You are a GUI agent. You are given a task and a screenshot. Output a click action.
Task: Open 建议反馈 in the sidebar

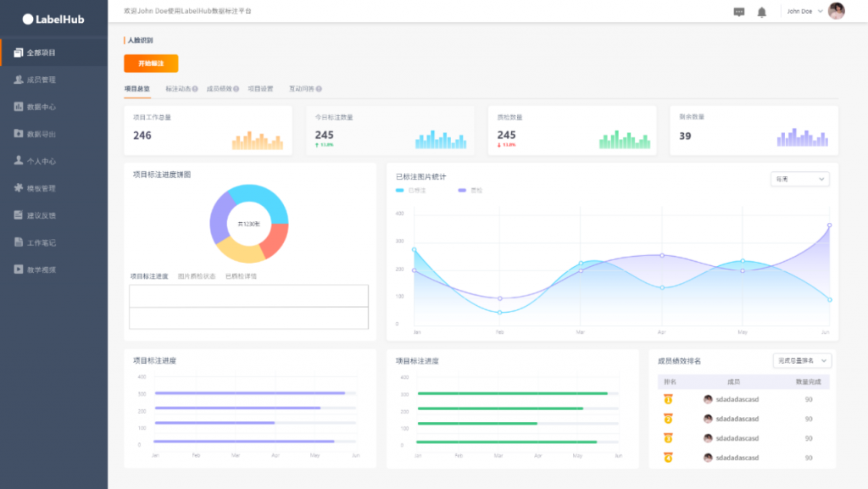53,215
